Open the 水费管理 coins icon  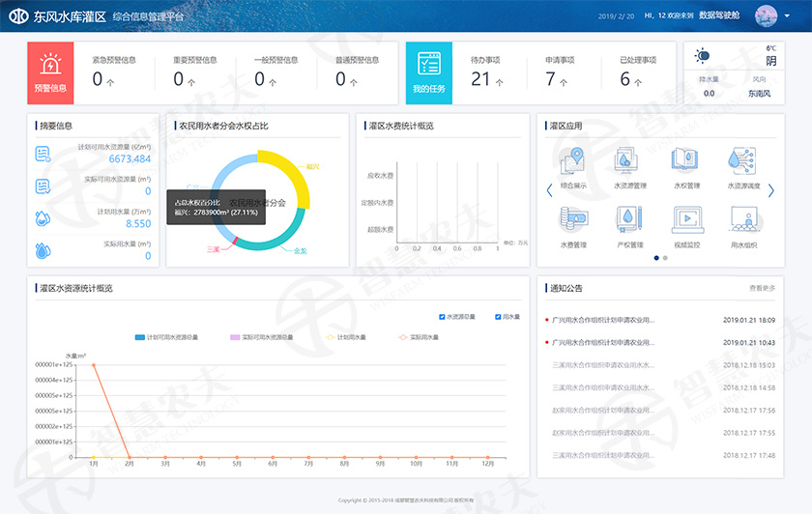point(572,219)
